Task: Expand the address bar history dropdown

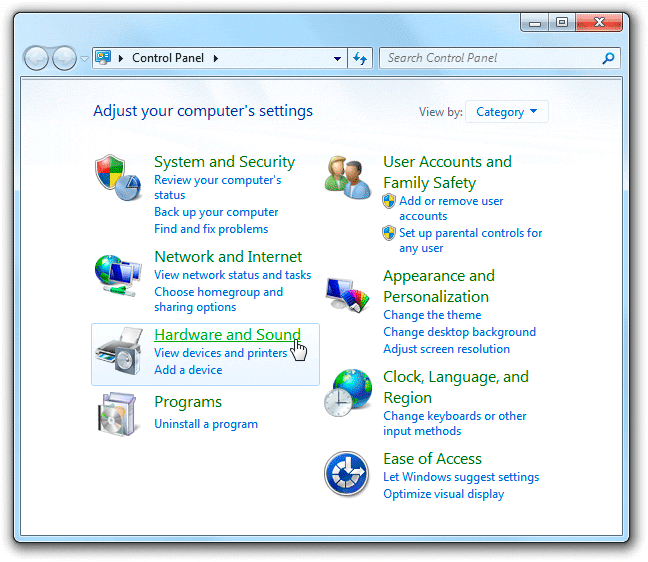Action: click(x=337, y=59)
